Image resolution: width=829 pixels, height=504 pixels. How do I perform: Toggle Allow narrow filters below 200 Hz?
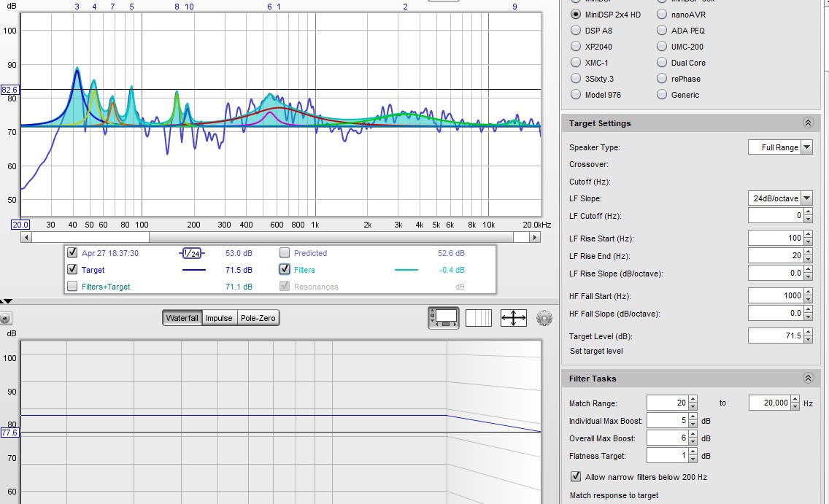576,477
